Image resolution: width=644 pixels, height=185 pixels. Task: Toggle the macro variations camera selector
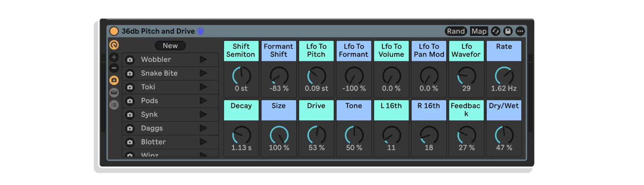pos(114,80)
